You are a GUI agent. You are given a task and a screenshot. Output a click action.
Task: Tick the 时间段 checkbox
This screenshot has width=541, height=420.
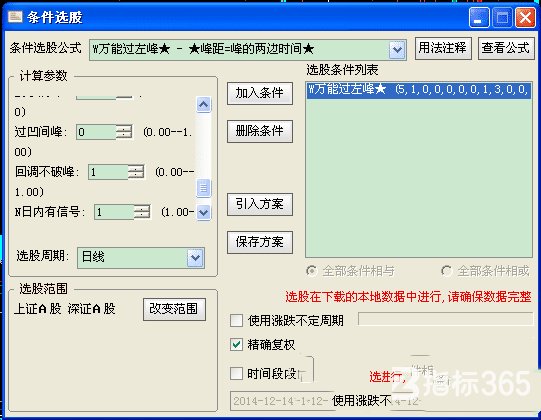[x=236, y=373]
